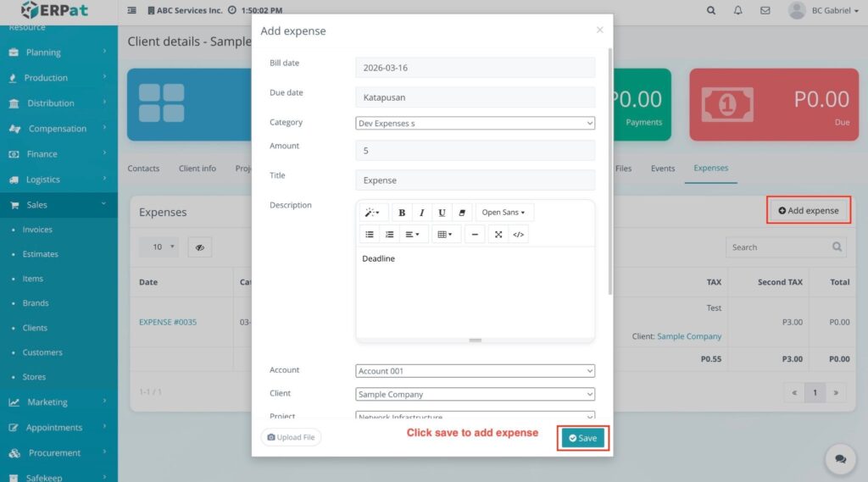The height and width of the screenshot is (482, 868).
Task: Expand the Planning sidebar menu
Action: point(58,52)
